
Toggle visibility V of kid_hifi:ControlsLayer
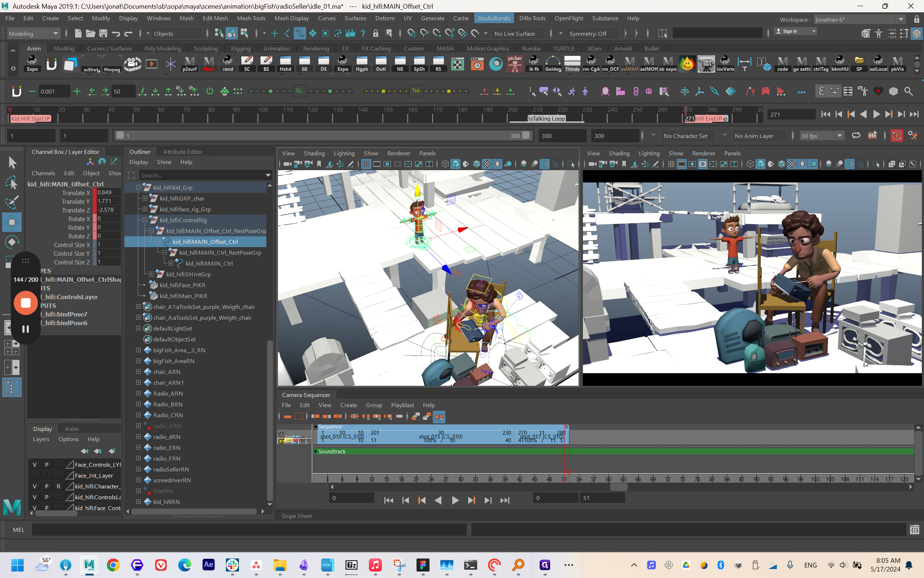35,497
